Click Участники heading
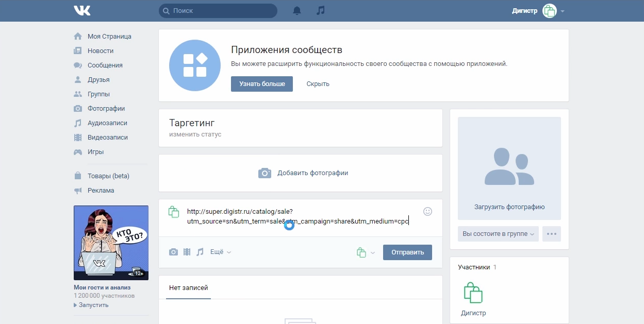The image size is (644, 324). point(473,267)
